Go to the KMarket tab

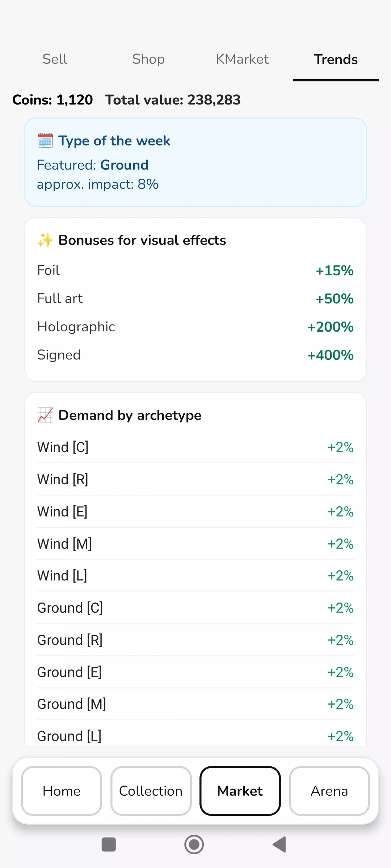coord(242,59)
